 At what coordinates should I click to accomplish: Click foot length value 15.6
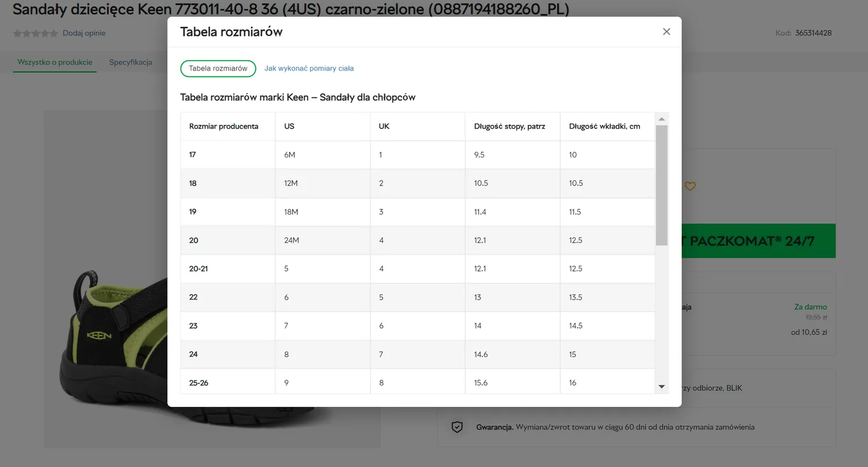pyautogui.click(x=481, y=383)
